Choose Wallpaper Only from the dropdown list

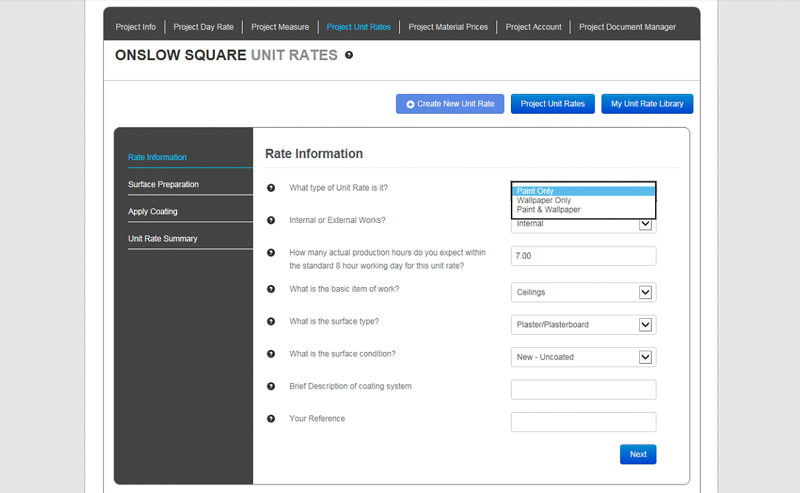tap(583, 200)
